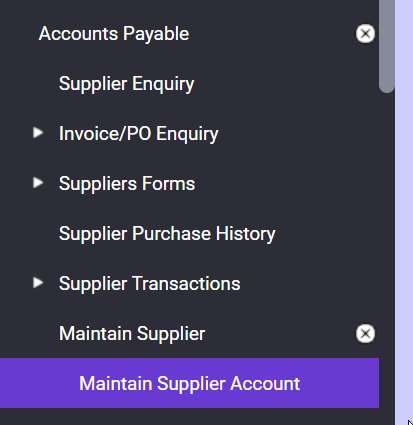
Task: Open the highlighted Maintain Supplier Account item
Action: pos(189,383)
